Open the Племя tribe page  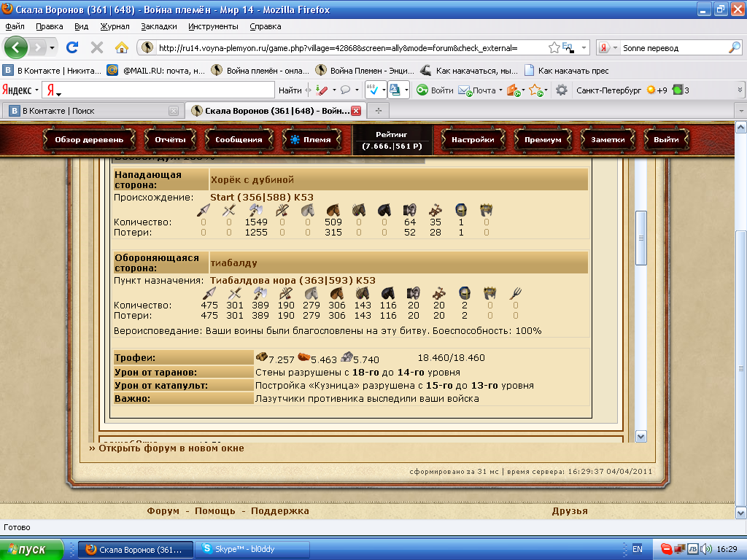coord(311,139)
